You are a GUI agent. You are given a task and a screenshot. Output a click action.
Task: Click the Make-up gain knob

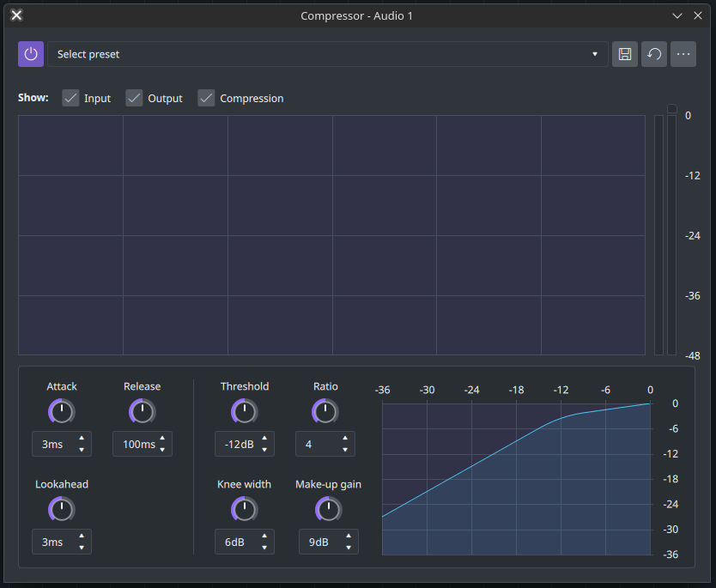pos(328,510)
